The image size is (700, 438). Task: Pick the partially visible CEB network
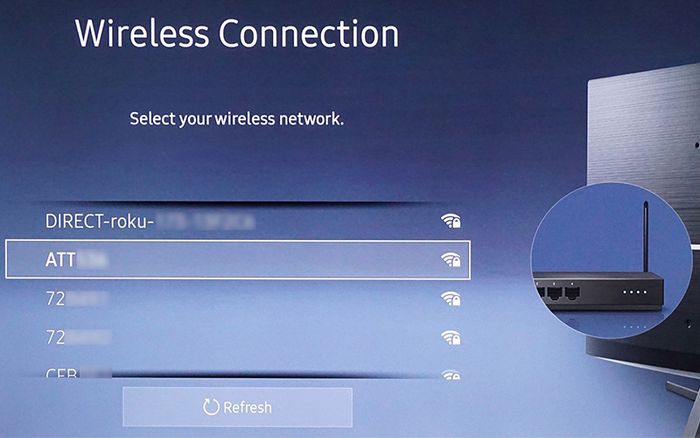point(238,373)
